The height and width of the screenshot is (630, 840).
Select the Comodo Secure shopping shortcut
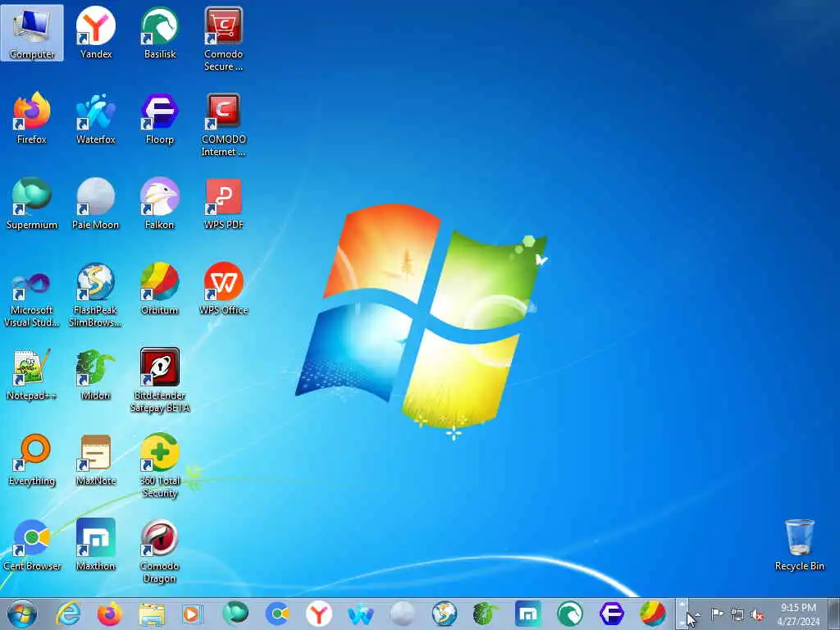(x=223, y=39)
